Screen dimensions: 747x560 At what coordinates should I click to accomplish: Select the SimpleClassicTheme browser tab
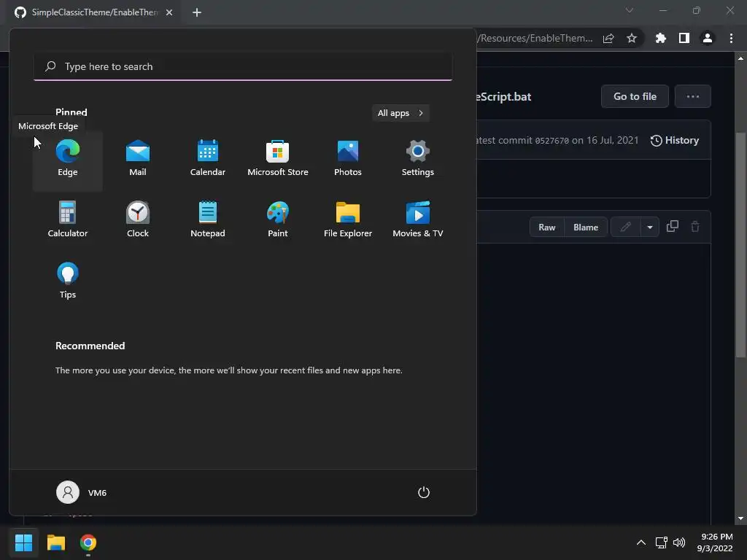[x=94, y=12]
